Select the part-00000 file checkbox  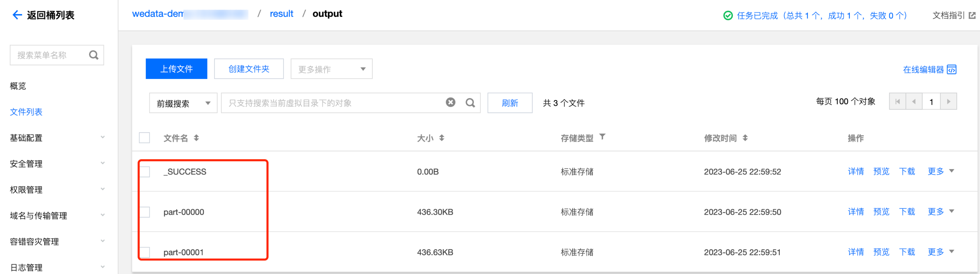[x=145, y=212]
